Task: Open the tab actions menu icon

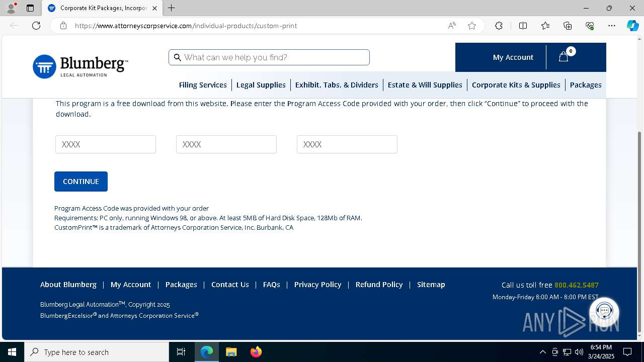Action: pos(30,8)
